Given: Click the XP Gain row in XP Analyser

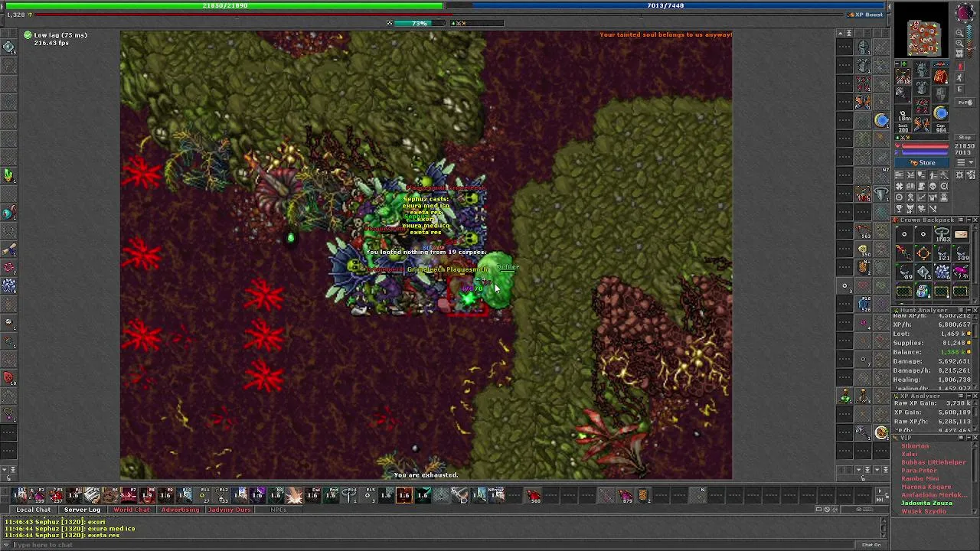Looking at the screenshot, I should click(931, 412).
